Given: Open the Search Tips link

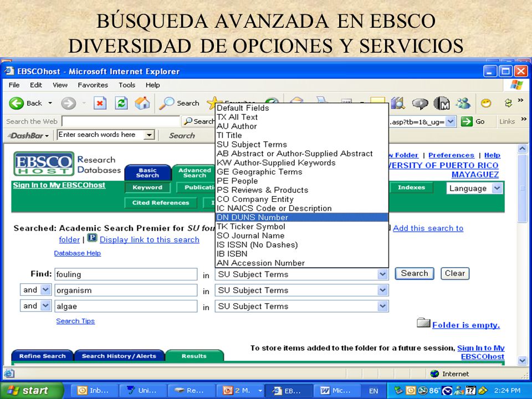Looking at the screenshot, I should click(x=75, y=321).
